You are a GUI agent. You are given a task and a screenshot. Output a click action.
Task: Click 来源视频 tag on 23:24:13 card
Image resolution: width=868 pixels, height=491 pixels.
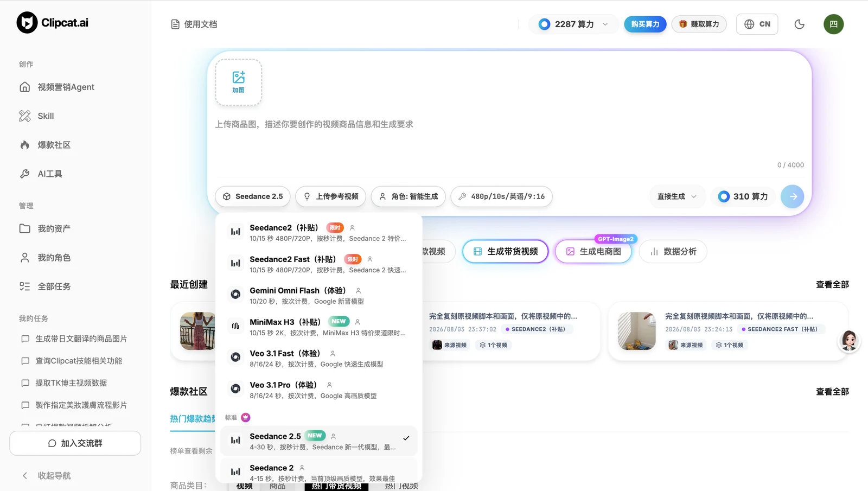pyautogui.click(x=686, y=345)
